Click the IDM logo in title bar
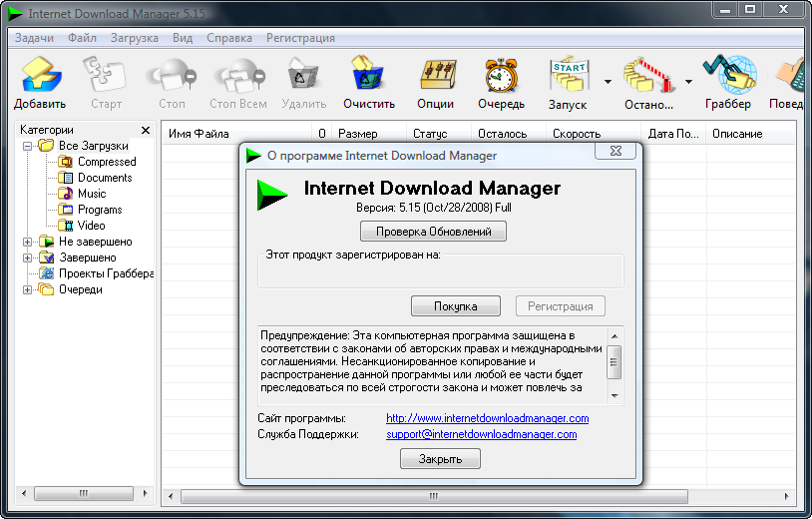This screenshot has height=519, width=812. 16,13
